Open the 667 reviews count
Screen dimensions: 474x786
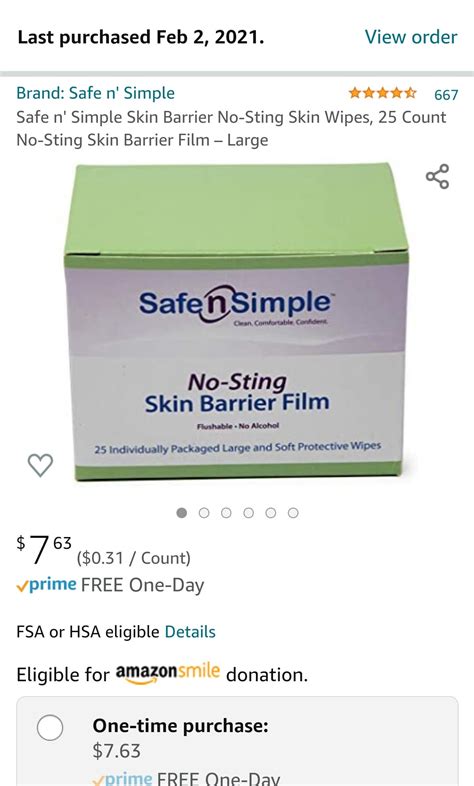[446, 94]
